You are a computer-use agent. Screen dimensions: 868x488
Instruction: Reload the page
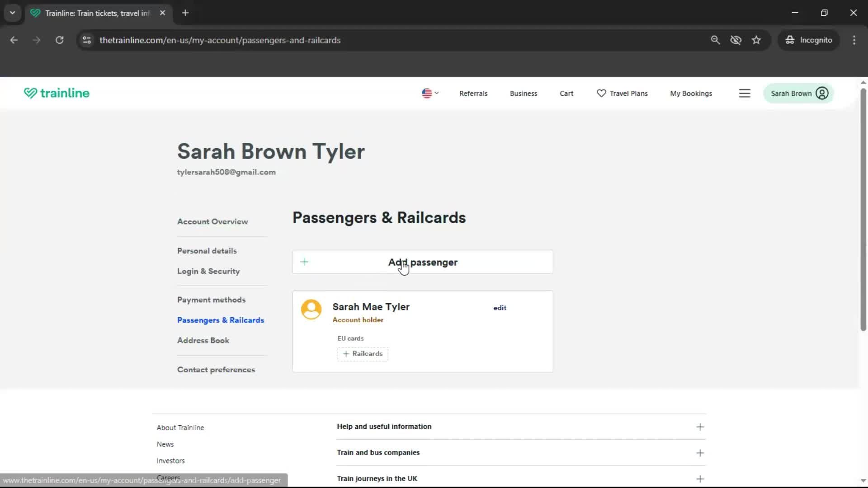tap(59, 40)
